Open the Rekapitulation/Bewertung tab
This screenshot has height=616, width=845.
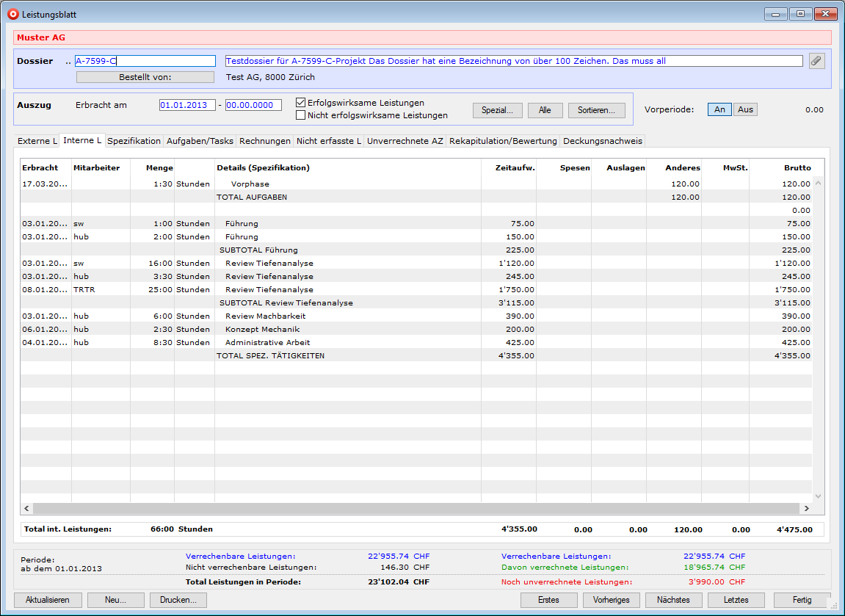click(x=503, y=141)
